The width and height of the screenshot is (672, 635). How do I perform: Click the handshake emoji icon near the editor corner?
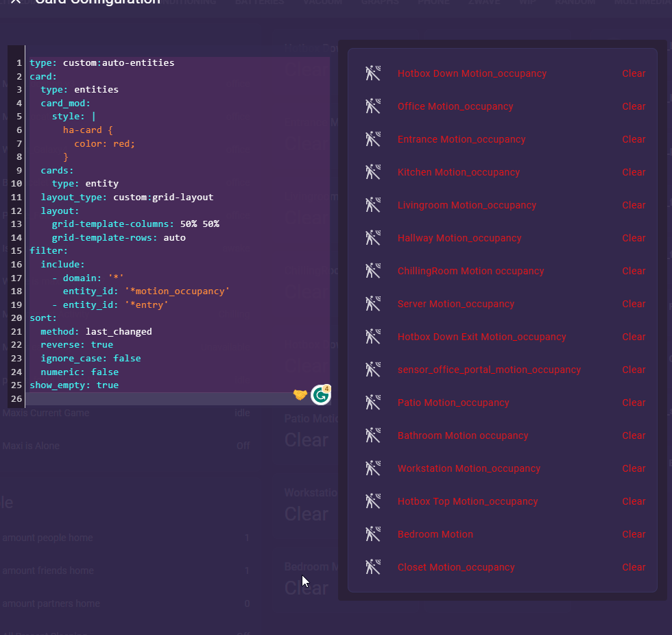(300, 395)
